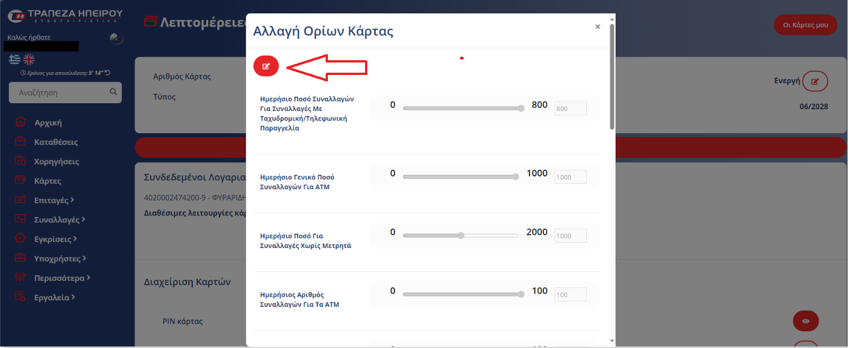Focus the Αναζήτηση search field
Viewport: 868px width, 348px height.
click(x=65, y=92)
